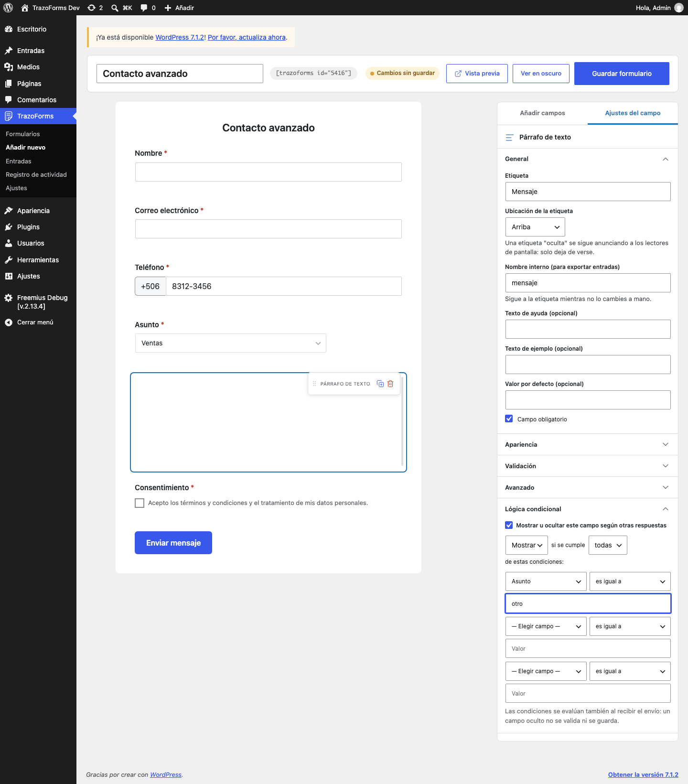Open Plugins in the sidebar
Screen dimensions: 688x784
(x=38, y=227)
